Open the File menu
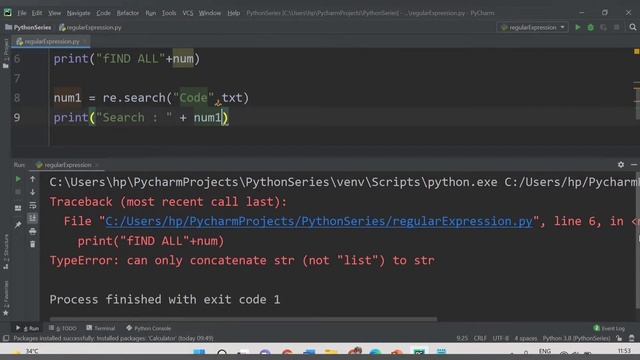640x360 pixels. (x=22, y=13)
